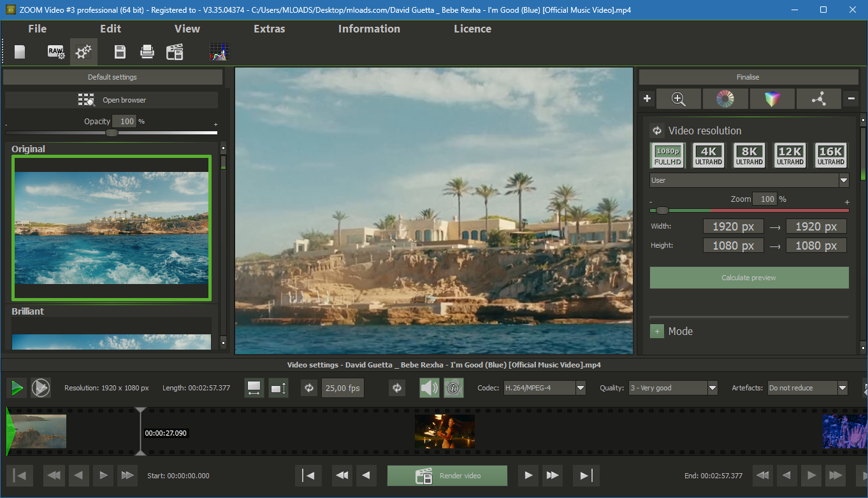Open the File menu
The height and width of the screenshot is (498, 868).
38,29
